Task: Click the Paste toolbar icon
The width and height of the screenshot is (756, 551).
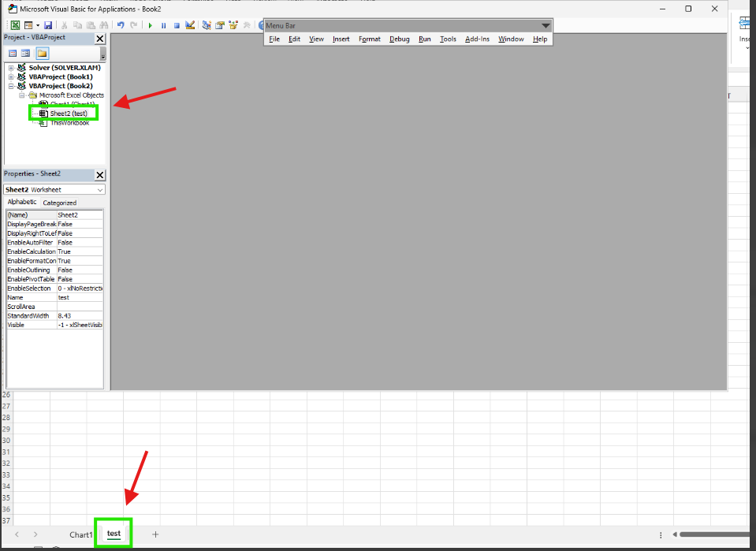Action: pyautogui.click(x=91, y=25)
